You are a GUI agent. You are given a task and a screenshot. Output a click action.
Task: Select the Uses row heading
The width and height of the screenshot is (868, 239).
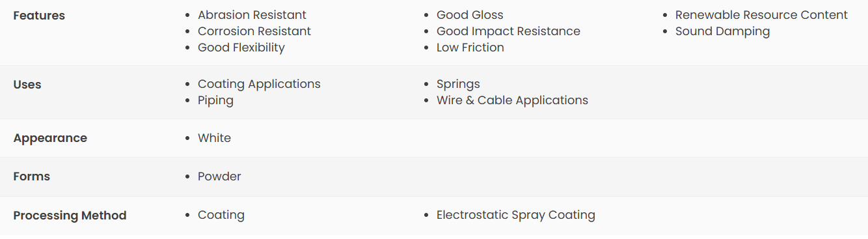27,85
